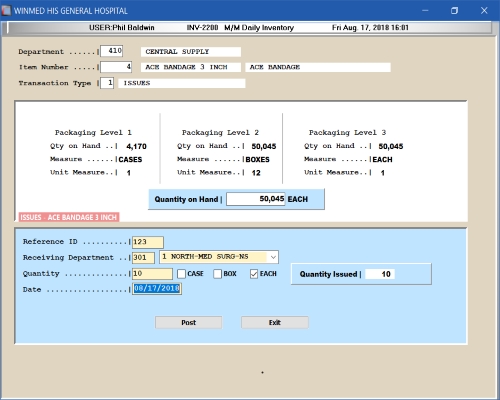
Task: Click EACH measure value under Level 3
Action: coord(382,160)
